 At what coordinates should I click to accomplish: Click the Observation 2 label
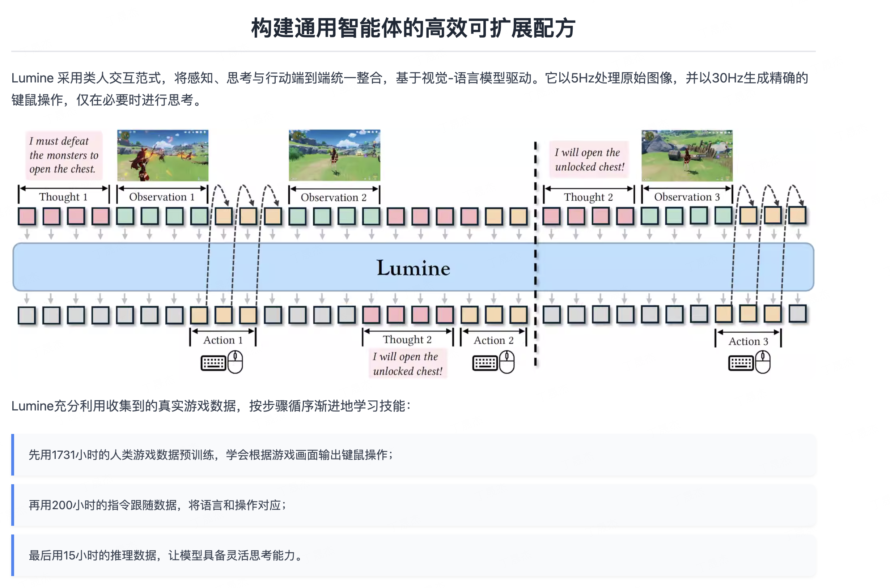pos(334,197)
